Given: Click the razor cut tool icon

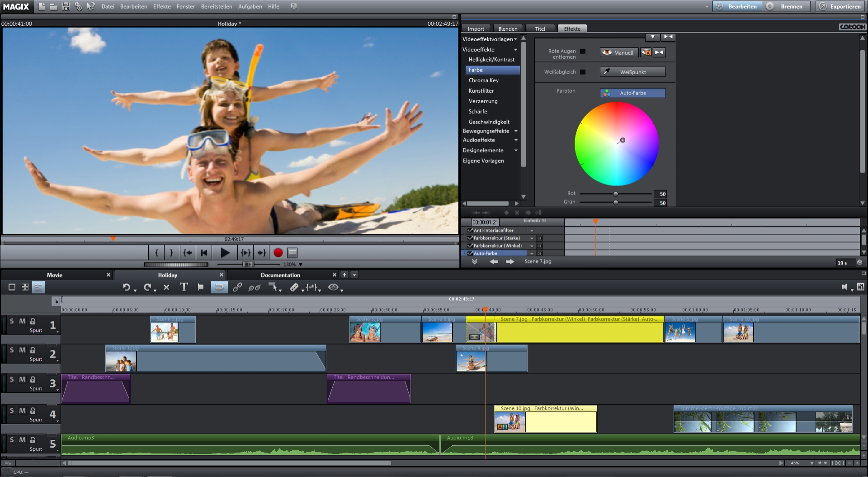Looking at the screenshot, I should pyautogui.click(x=294, y=287).
